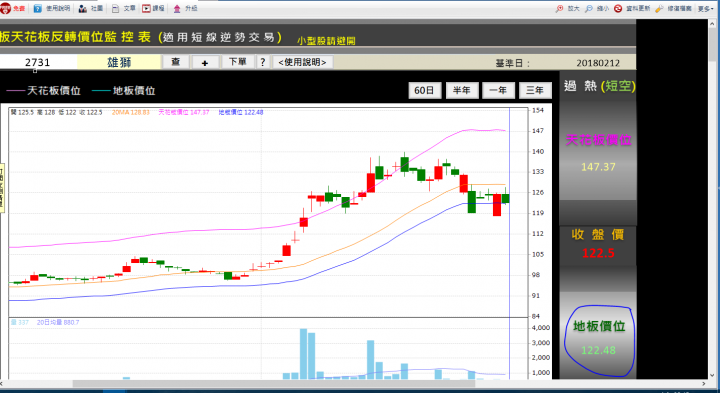Click the 查 search button
This screenshot has height=393, width=720.
(176, 62)
